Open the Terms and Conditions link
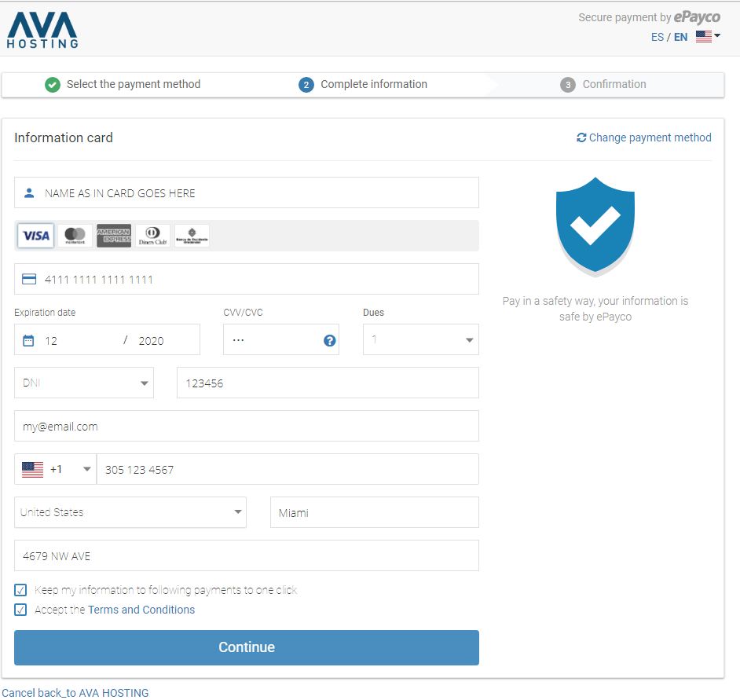This screenshot has width=740, height=700. click(x=141, y=610)
